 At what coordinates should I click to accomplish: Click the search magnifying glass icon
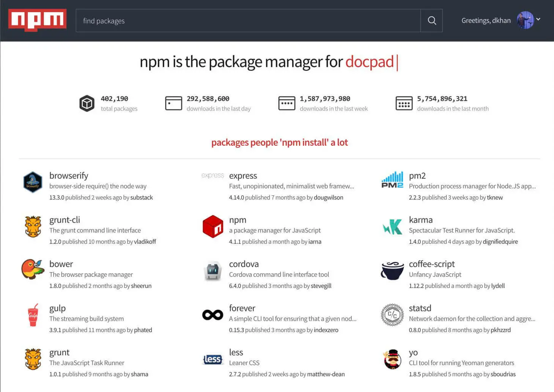pyautogui.click(x=431, y=20)
